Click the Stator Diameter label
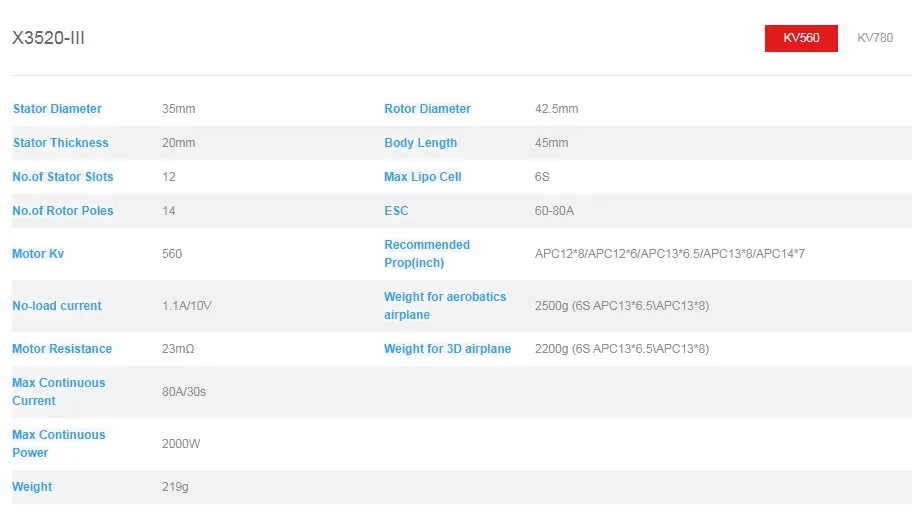Viewport: 914px width, 513px height. coord(57,109)
